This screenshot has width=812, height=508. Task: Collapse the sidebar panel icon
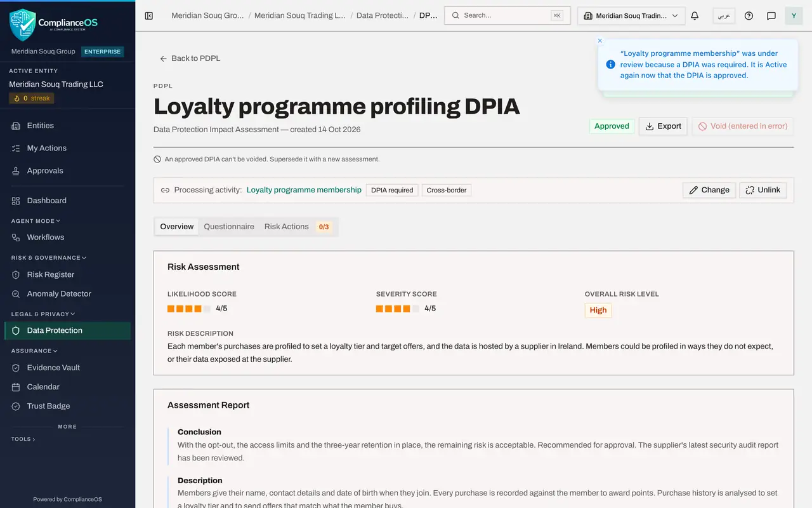149,16
